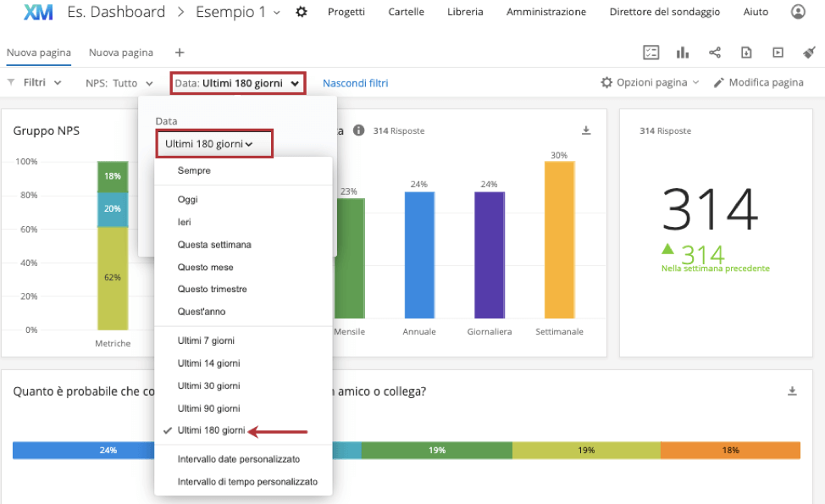Image resolution: width=825 pixels, height=504 pixels.
Task: Open the user account profile icon
Action: (798, 12)
